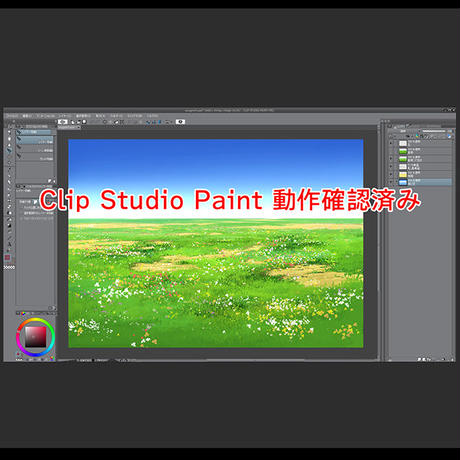Click the Save command bar icon

click(x=84, y=122)
